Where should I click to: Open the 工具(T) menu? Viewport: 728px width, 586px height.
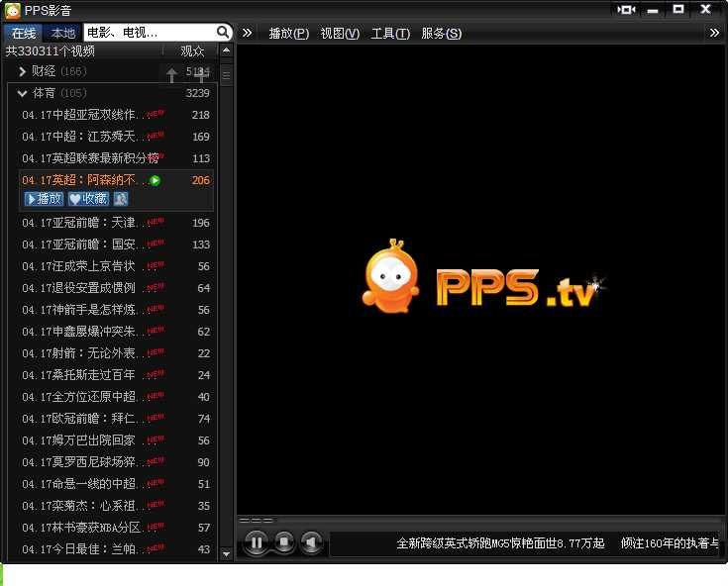pyautogui.click(x=390, y=34)
